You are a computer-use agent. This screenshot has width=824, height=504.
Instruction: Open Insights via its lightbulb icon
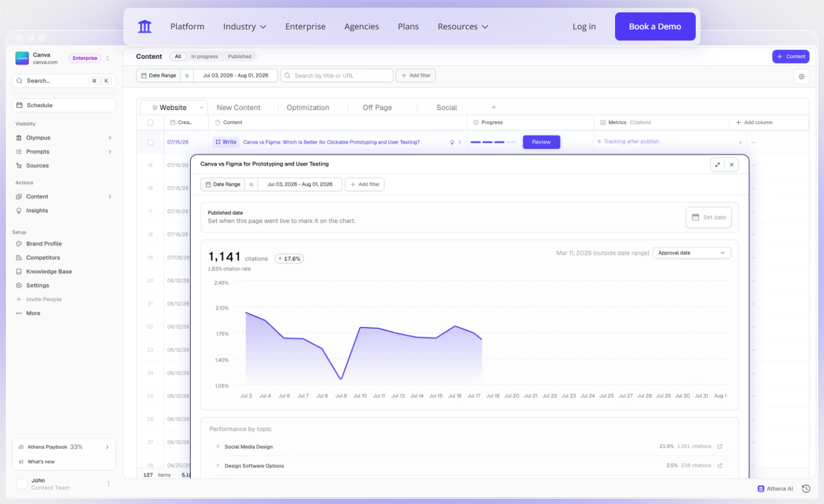(19, 211)
